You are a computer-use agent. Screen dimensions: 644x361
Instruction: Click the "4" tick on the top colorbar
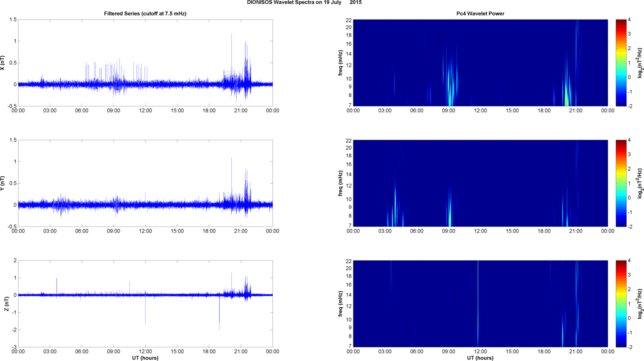629,19
